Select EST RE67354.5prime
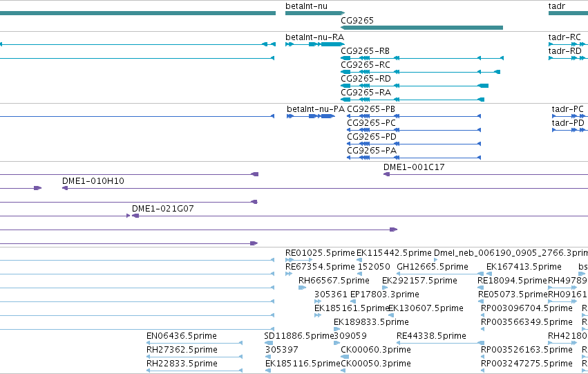The image size is (588, 374). tap(289, 274)
